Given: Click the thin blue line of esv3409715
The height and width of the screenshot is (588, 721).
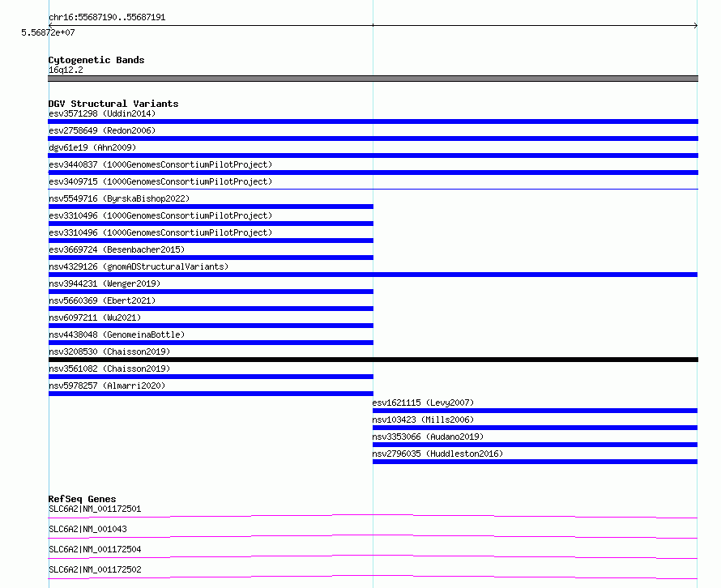Looking at the screenshot, I should [x=373, y=189].
